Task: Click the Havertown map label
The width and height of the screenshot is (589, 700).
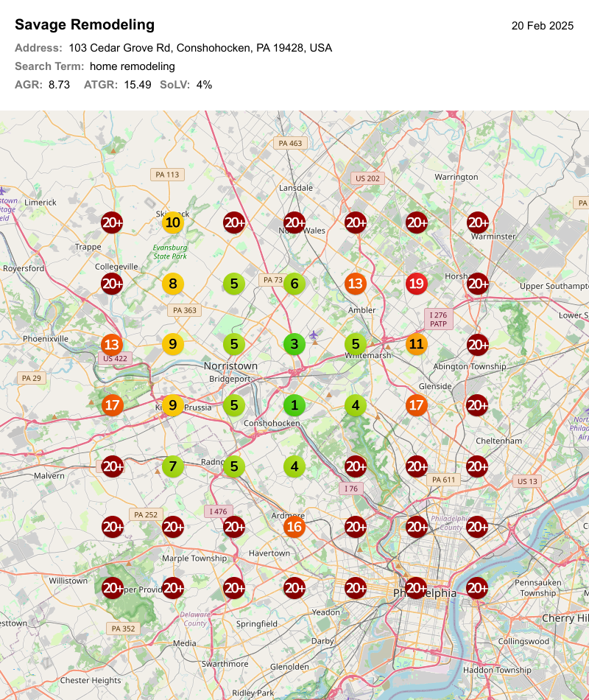Action: [x=269, y=553]
